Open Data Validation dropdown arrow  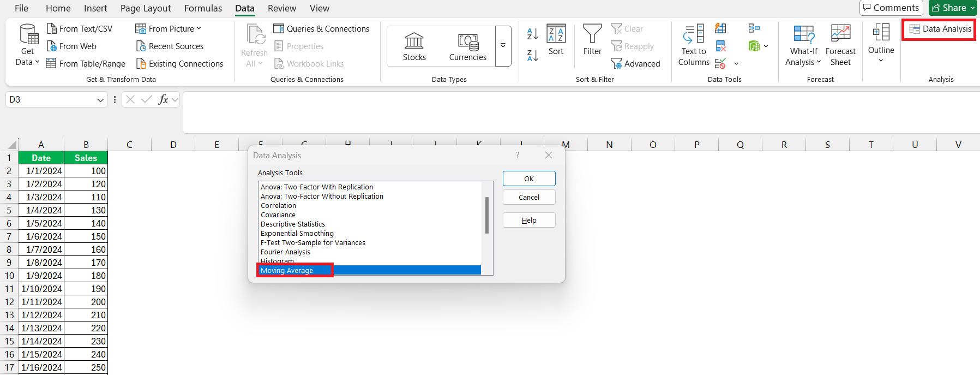736,64
